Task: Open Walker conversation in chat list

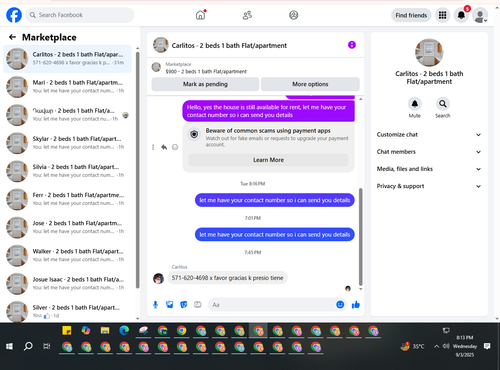Action: pyautogui.click(x=68, y=256)
